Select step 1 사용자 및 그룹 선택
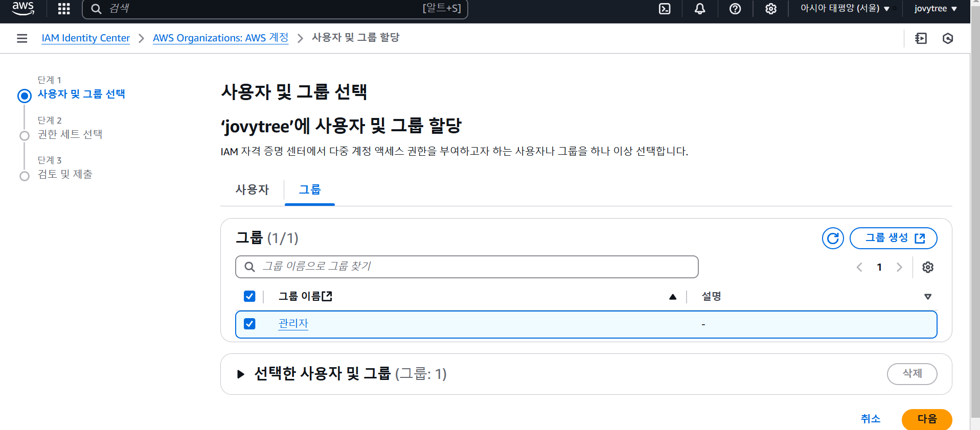The height and width of the screenshot is (430, 980). pyautogui.click(x=81, y=94)
